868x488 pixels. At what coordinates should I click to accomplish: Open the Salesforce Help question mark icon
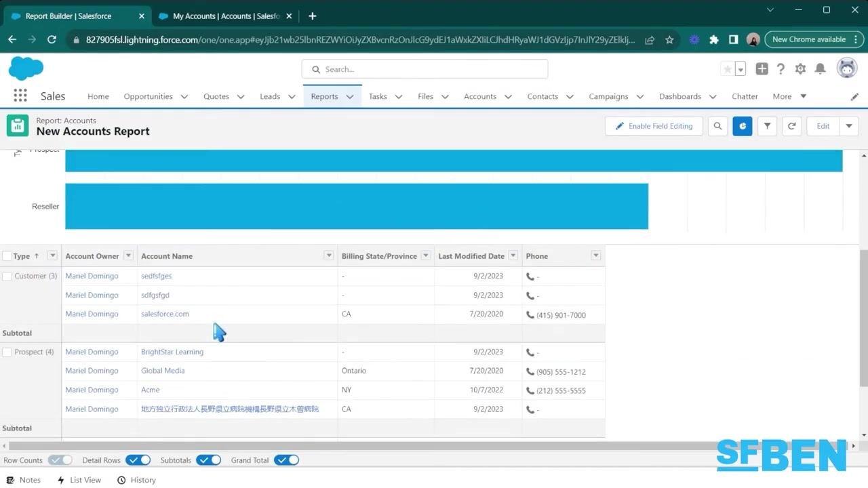[781, 68]
